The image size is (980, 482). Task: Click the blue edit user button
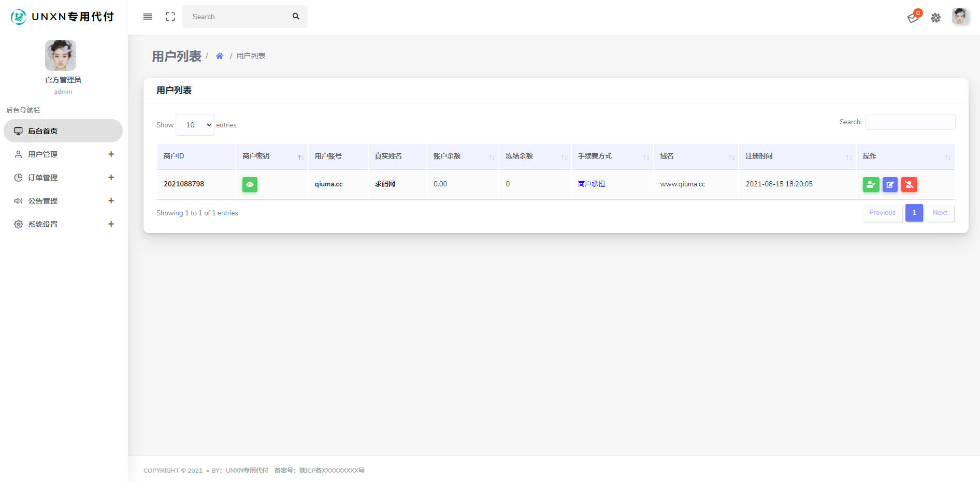(x=890, y=184)
